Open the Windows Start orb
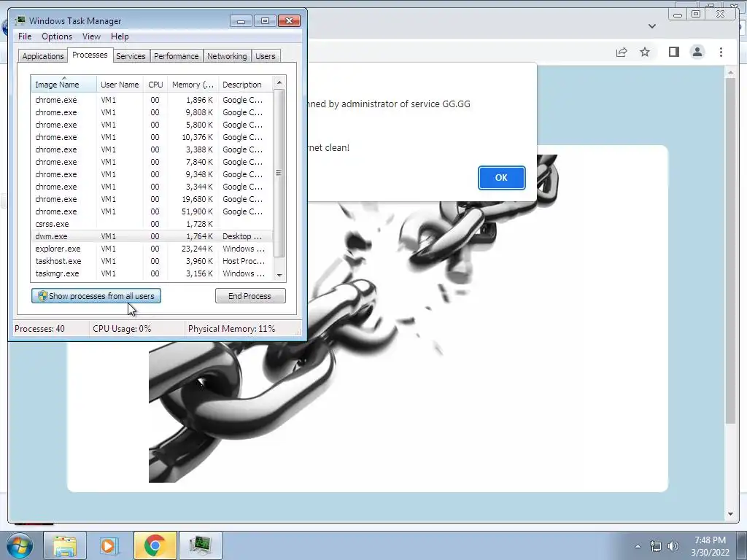 point(20,545)
